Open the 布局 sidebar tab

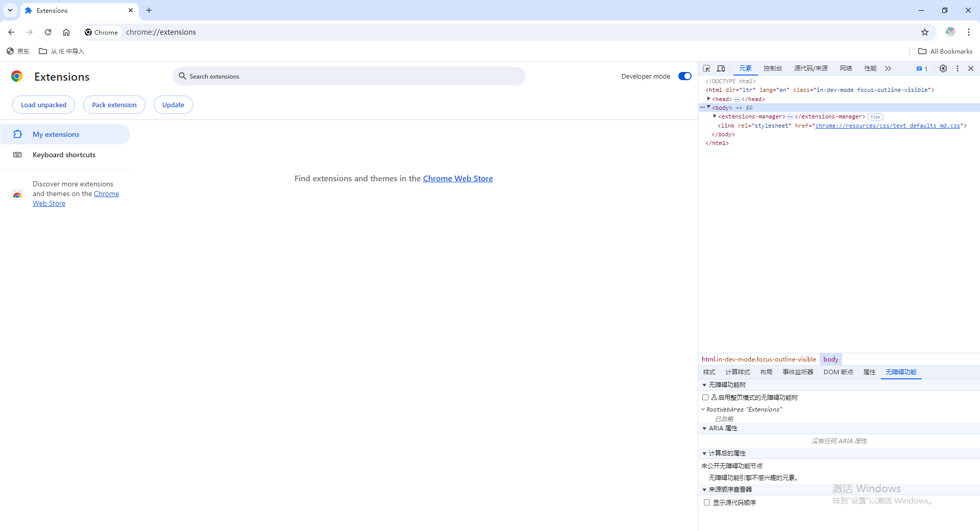tap(766, 372)
